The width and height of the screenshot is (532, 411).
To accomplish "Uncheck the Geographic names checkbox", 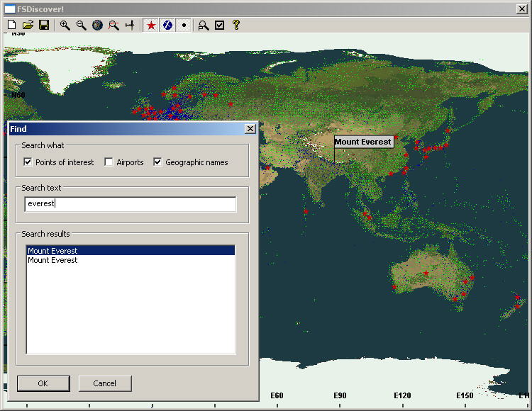I will pos(157,162).
